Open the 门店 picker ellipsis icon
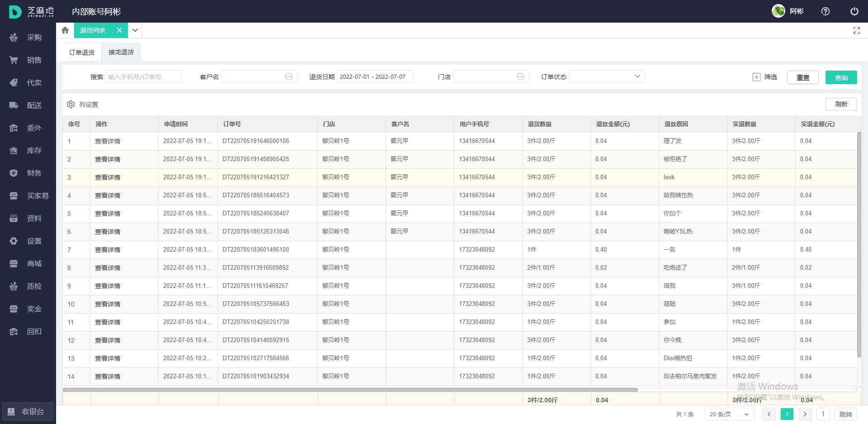Viewport: 868px width, 424px height. [x=520, y=76]
